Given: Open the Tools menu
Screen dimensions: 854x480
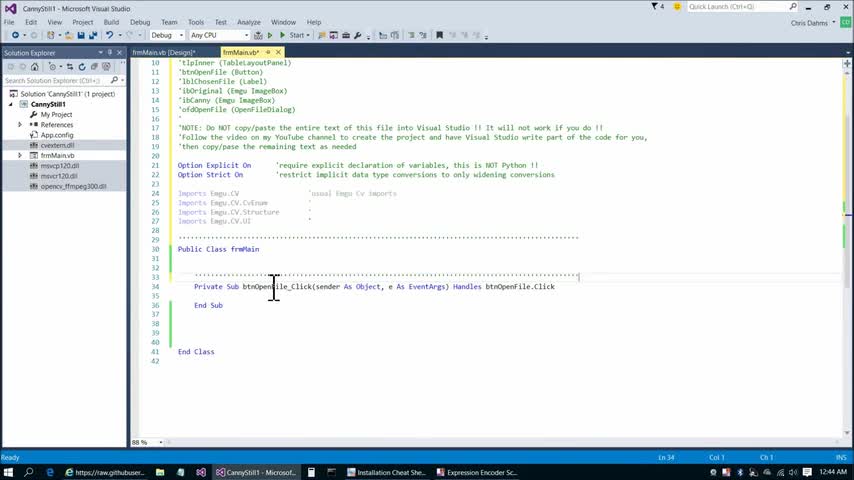Looking at the screenshot, I should pyautogui.click(x=196, y=22).
